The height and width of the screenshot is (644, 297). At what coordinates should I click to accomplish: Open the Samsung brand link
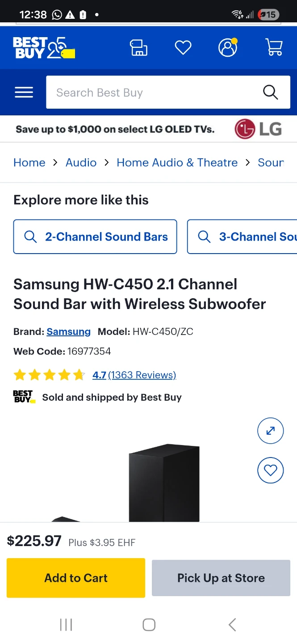[68, 331]
